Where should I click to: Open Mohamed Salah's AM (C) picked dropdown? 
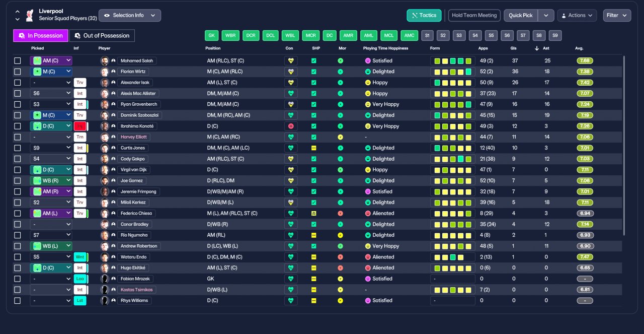click(51, 60)
